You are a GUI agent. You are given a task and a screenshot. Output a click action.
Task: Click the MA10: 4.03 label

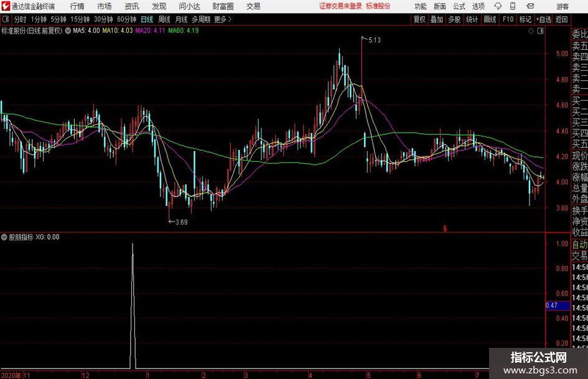coord(118,30)
